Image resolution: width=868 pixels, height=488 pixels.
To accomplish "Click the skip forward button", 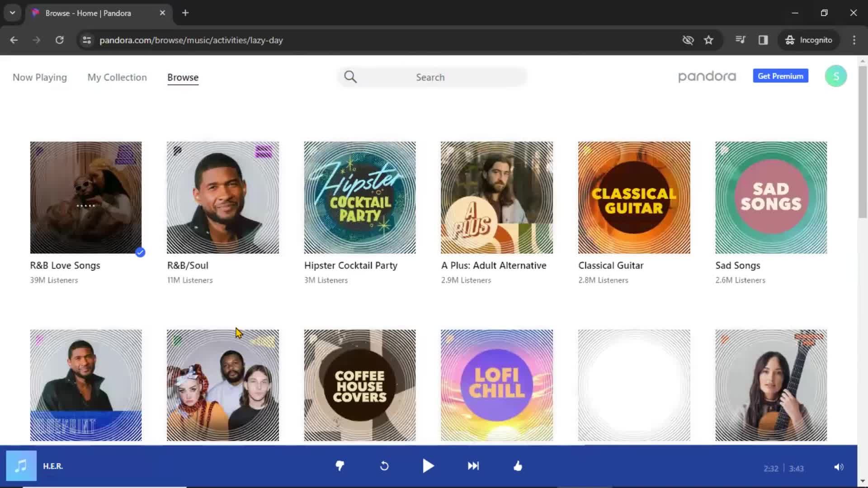I will [473, 466].
